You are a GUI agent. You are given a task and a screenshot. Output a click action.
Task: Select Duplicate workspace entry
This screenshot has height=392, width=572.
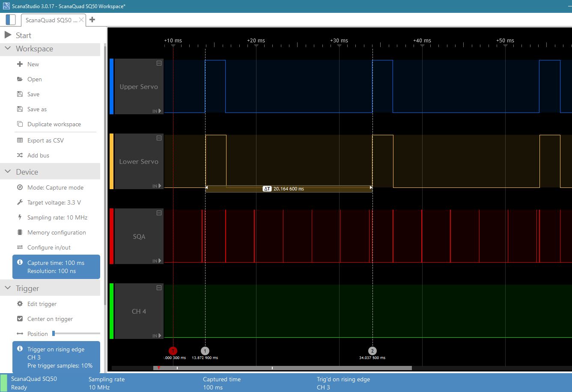coord(54,124)
